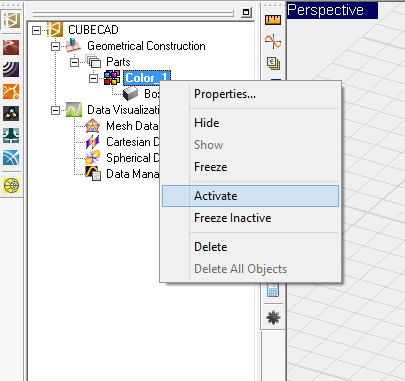Click the Spherical Data icon

(x=93, y=158)
